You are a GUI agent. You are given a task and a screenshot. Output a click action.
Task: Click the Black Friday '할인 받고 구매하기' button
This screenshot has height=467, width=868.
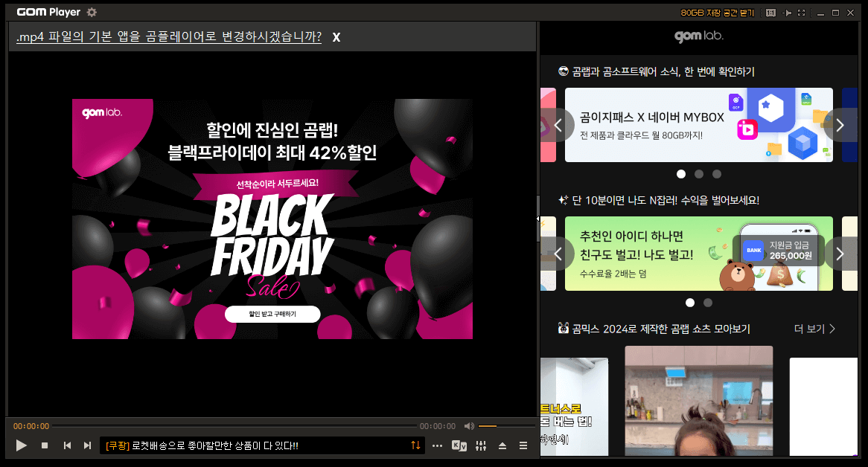tap(272, 314)
